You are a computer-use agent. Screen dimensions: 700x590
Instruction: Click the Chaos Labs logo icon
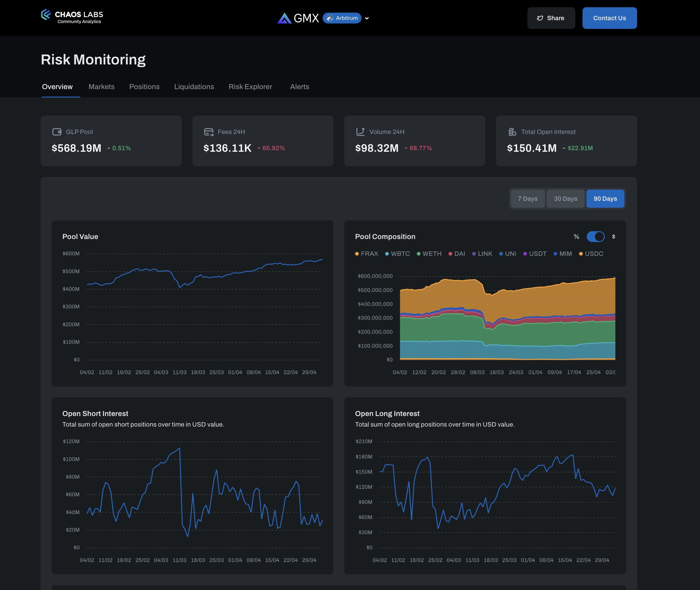click(x=46, y=15)
